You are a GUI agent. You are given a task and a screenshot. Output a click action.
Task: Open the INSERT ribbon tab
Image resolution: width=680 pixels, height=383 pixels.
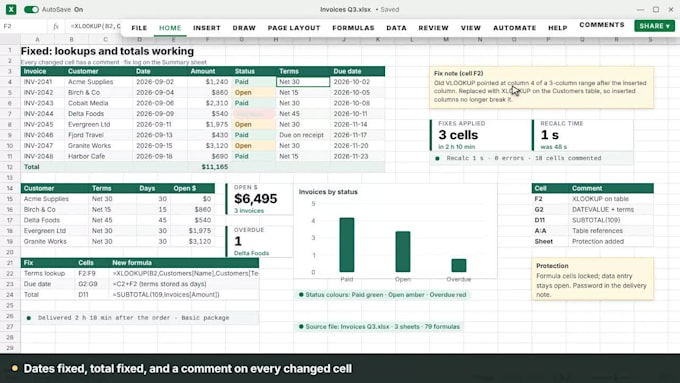(x=207, y=28)
